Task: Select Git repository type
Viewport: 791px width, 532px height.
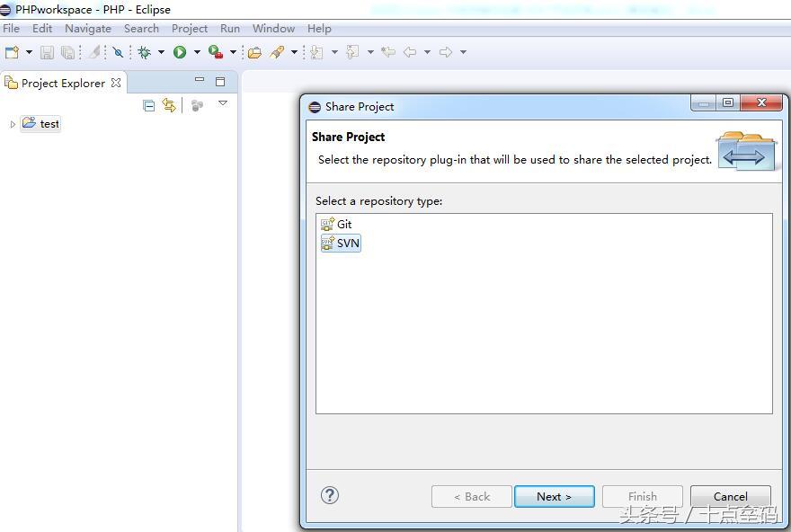Action: pos(343,225)
